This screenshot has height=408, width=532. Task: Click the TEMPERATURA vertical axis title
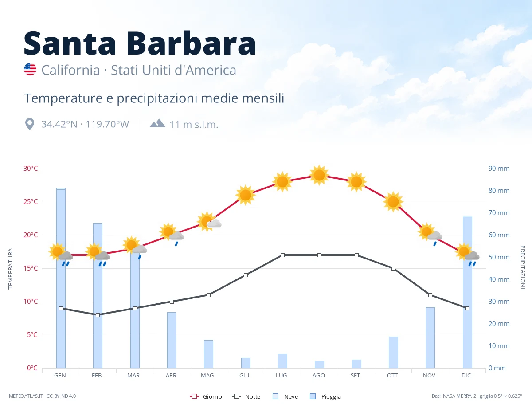click(x=11, y=269)
